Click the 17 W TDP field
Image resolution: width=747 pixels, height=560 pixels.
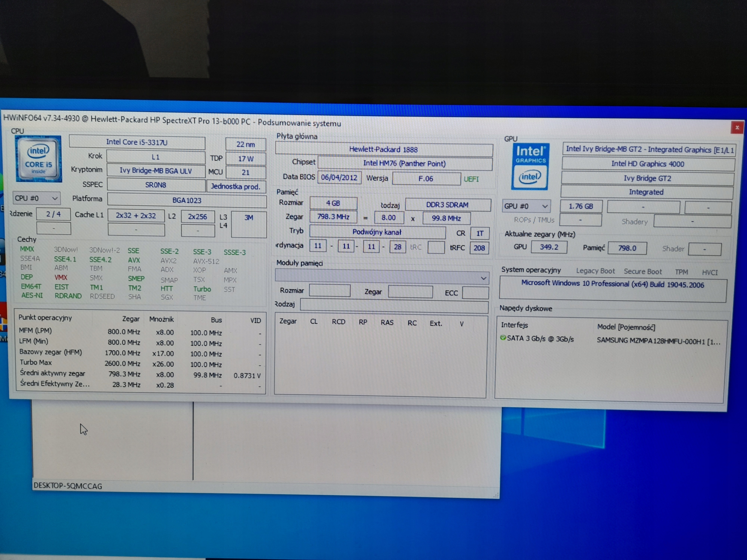point(246,159)
